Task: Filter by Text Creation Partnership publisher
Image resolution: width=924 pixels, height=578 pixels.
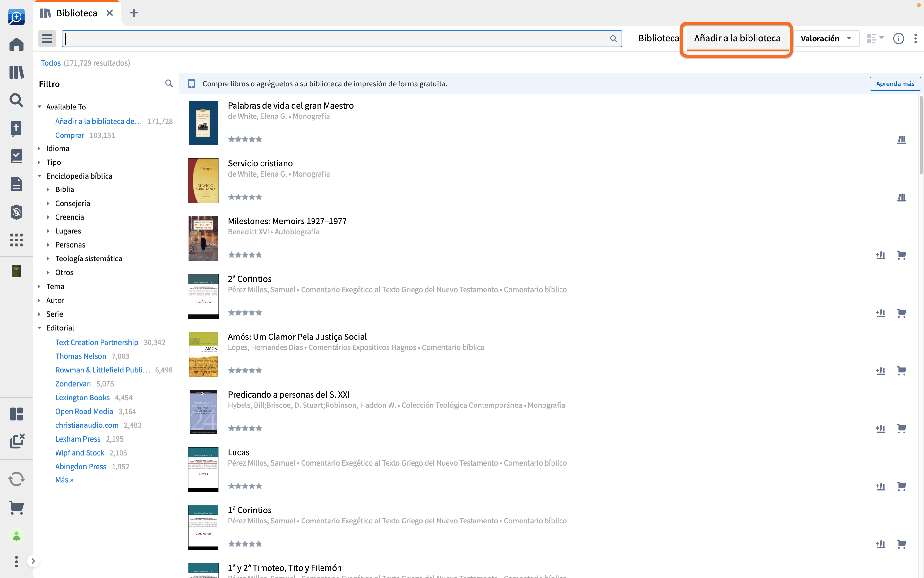Action: point(97,342)
